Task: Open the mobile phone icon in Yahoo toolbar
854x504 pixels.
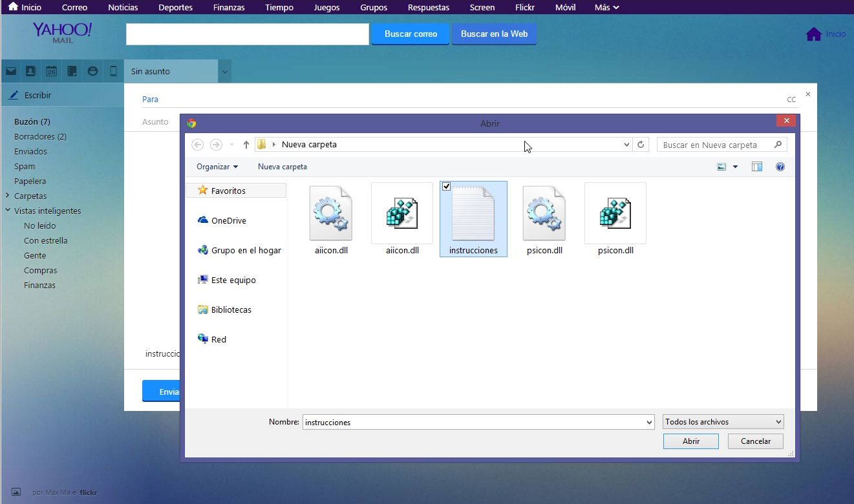Action: pos(114,71)
